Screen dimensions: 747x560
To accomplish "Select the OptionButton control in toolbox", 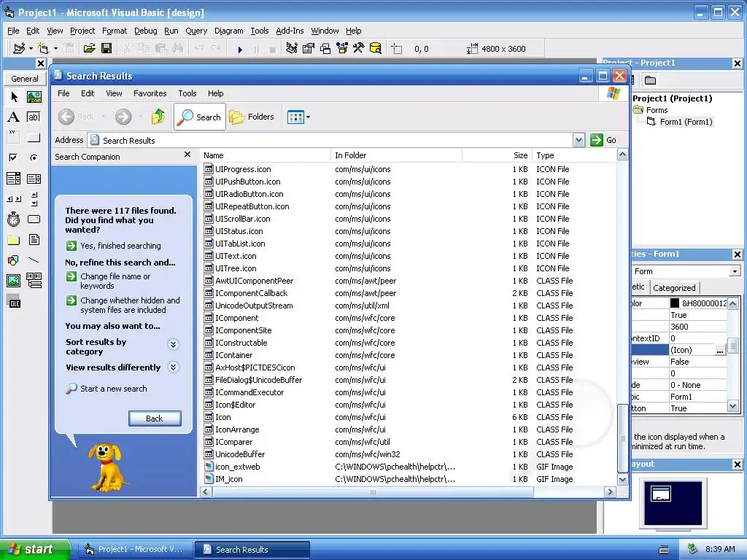I will click(x=34, y=157).
